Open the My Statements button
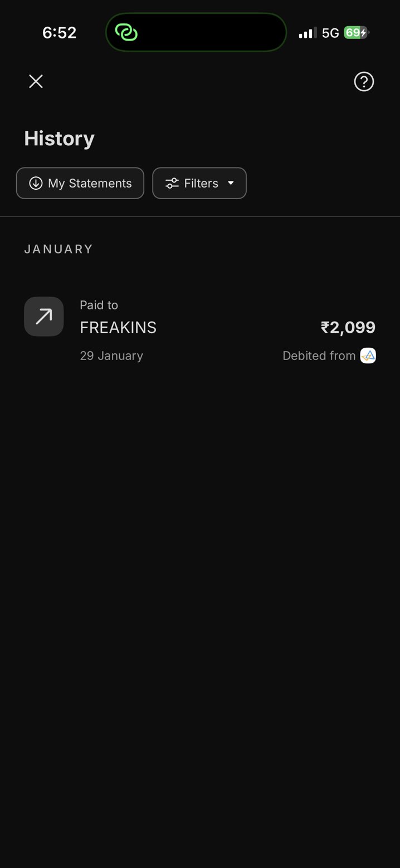 point(80,183)
